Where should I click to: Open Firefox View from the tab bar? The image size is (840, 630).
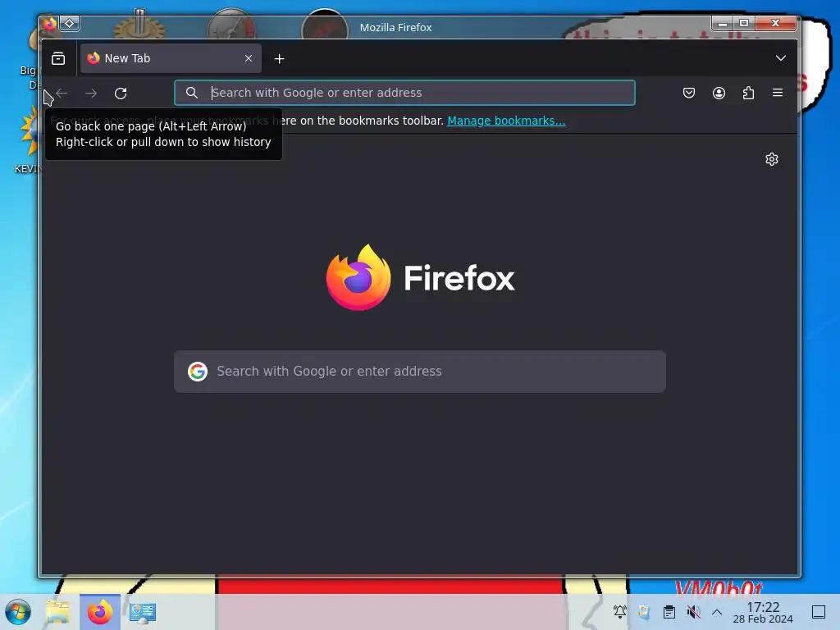pos(58,58)
